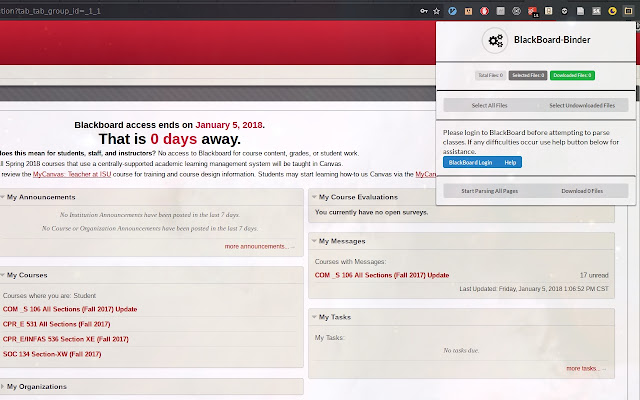Viewport: 640px width, 400px height.
Task: Click the Download 0 Files button
Action: [582, 191]
